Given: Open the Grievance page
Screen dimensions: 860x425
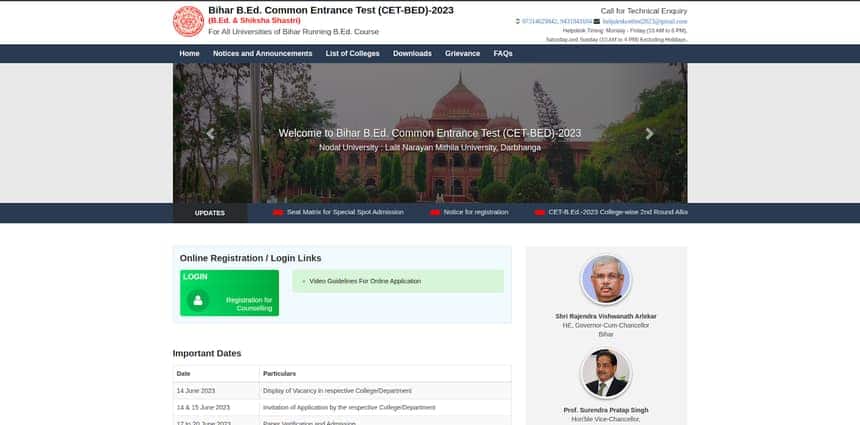Looking at the screenshot, I should (x=462, y=54).
